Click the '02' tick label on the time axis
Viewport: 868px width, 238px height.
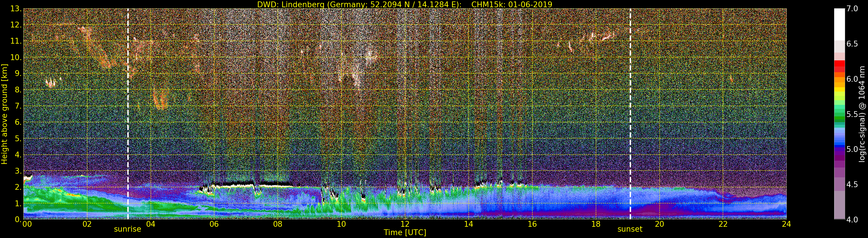(87, 224)
